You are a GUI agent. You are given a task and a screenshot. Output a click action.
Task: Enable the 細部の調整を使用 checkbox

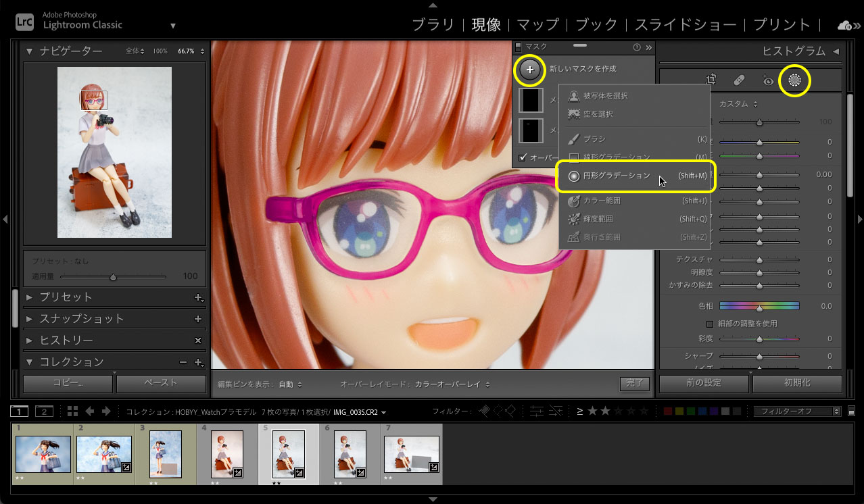click(x=710, y=324)
